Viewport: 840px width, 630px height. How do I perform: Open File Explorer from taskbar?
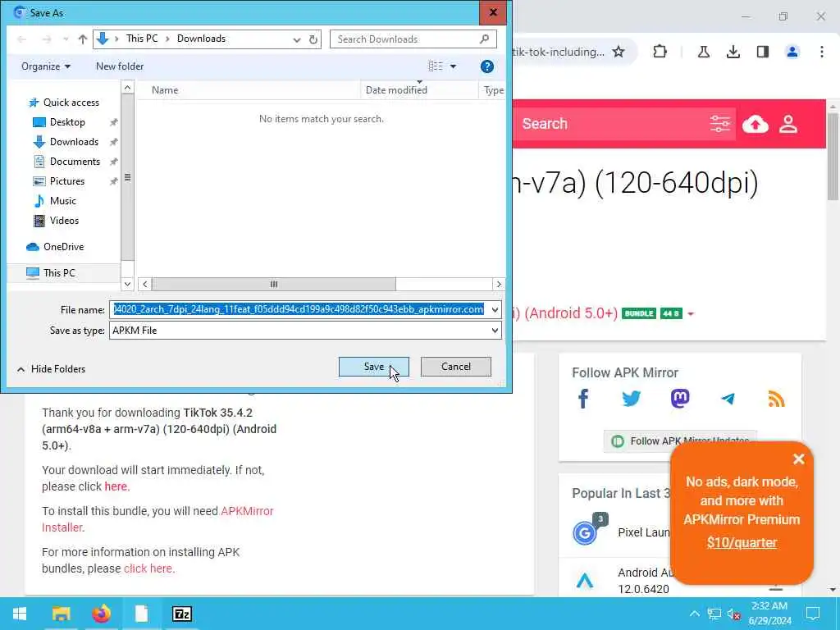click(61, 614)
